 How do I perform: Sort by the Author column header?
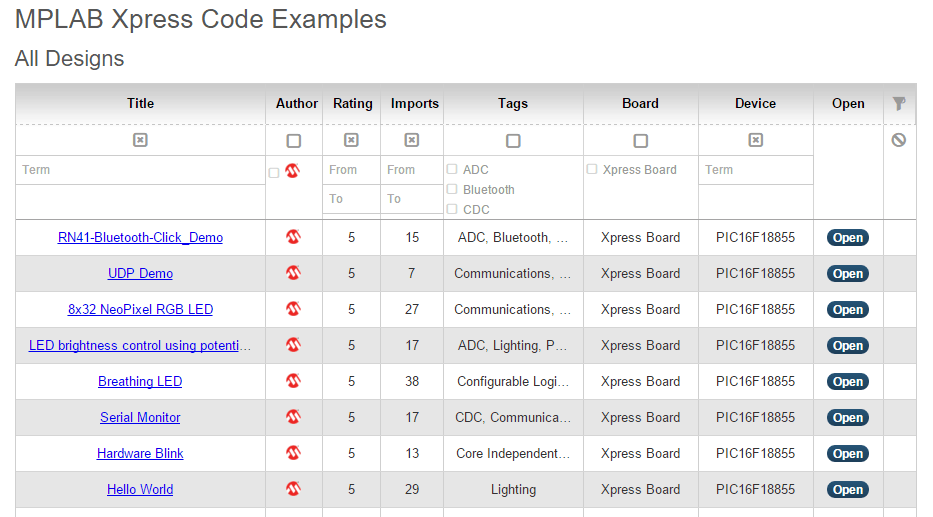pyautogui.click(x=296, y=104)
